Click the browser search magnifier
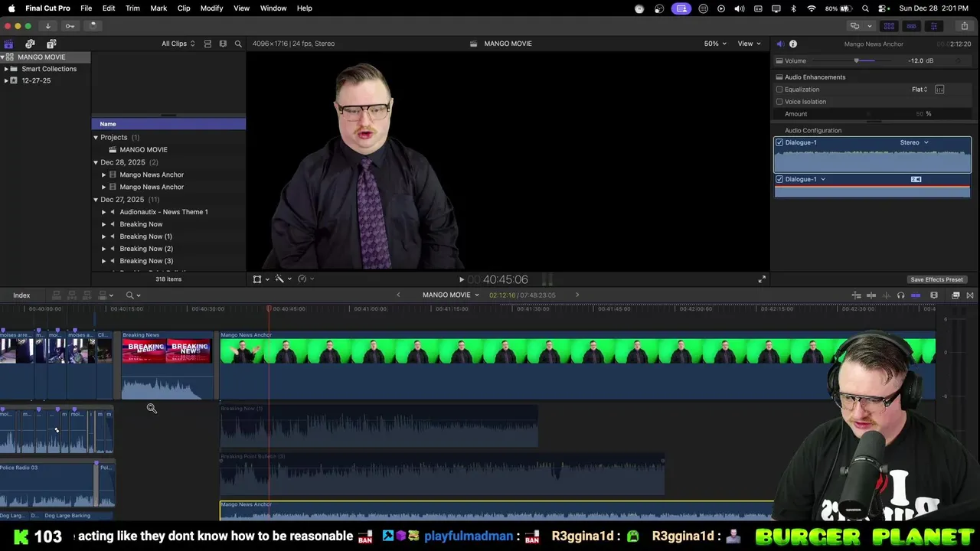 pos(238,44)
